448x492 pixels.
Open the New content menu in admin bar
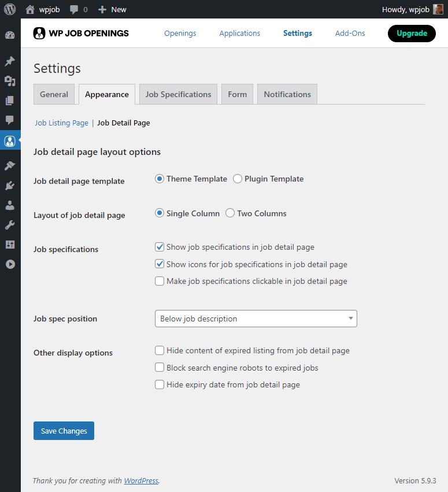[x=112, y=9]
